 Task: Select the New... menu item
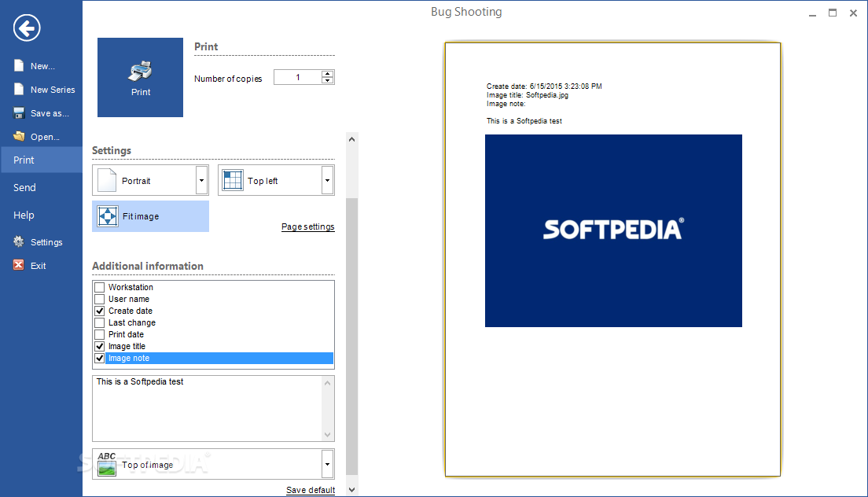(x=42, y=66)
